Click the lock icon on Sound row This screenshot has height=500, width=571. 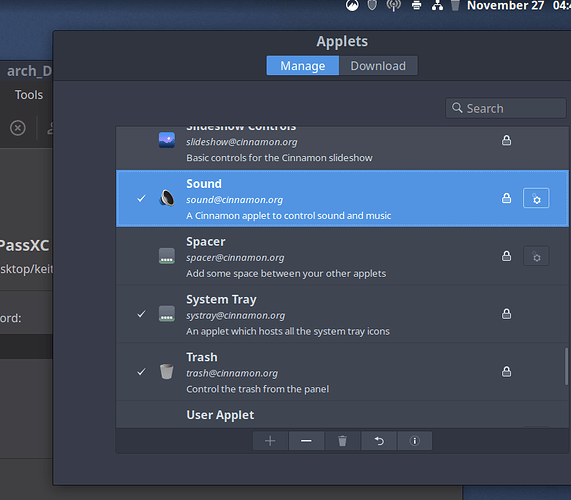(x=506, y=198)
